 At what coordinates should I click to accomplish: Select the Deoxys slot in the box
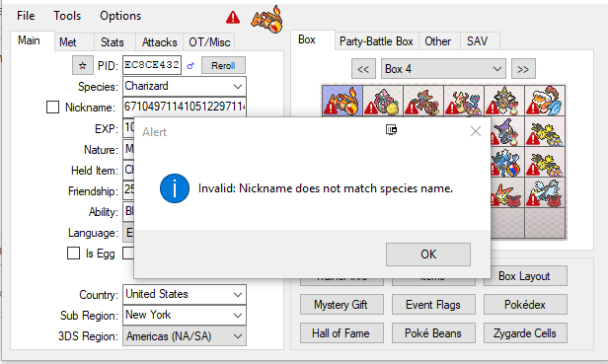coord(423,101)
